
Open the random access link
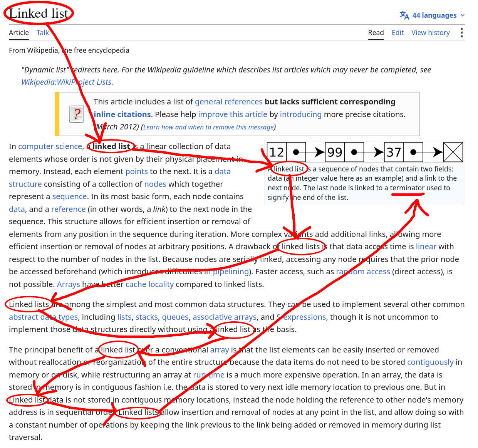(x=363, y=272)
